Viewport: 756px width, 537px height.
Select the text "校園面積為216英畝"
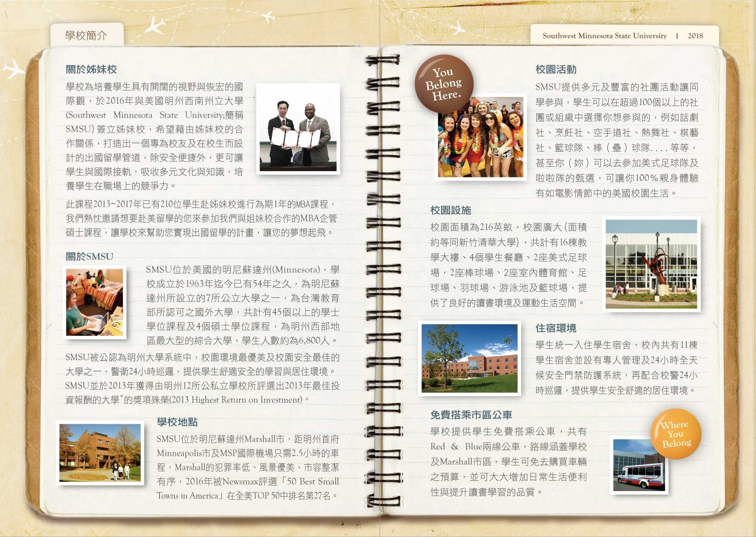[x=471, y=227]
